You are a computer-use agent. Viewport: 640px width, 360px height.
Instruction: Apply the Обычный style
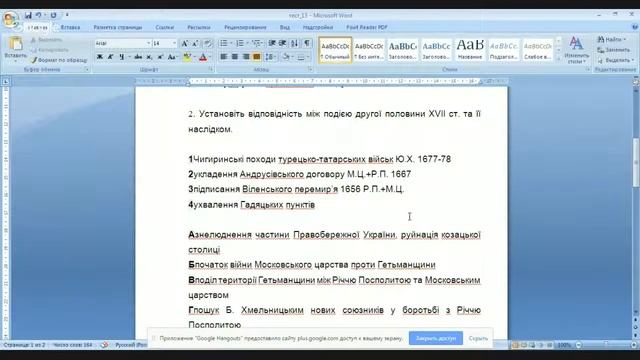335,50
